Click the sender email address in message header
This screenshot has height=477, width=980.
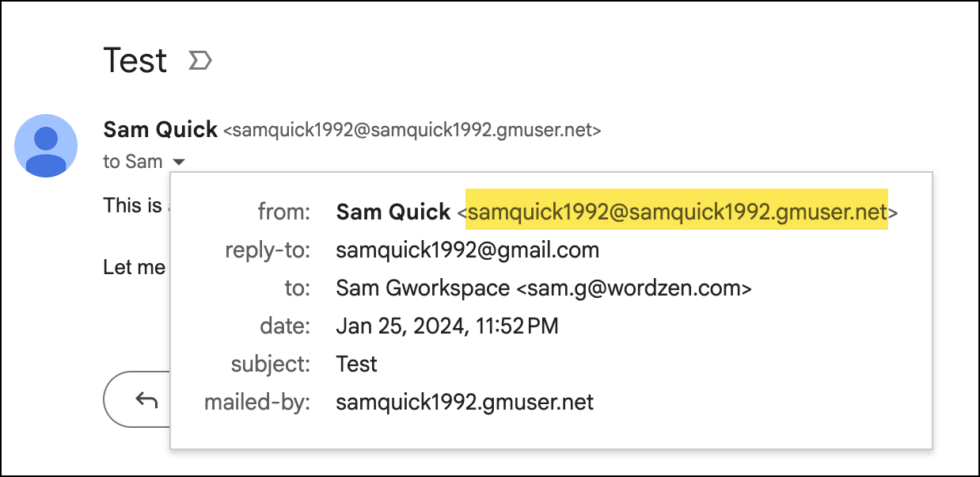point(412,130)
